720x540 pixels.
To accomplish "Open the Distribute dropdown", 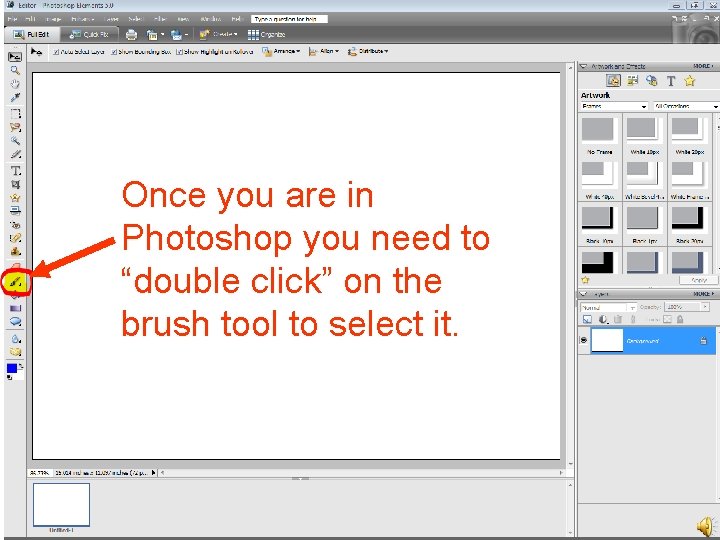I will click(x=368, y=51).
